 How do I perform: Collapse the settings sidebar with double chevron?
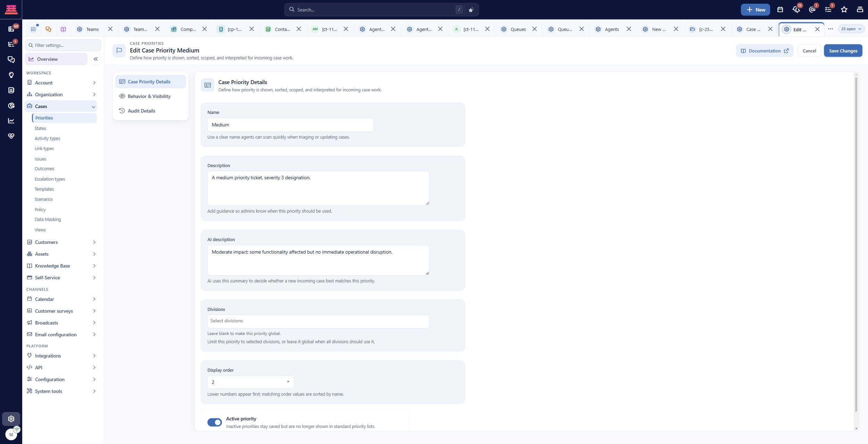click(x=95, y=59)
